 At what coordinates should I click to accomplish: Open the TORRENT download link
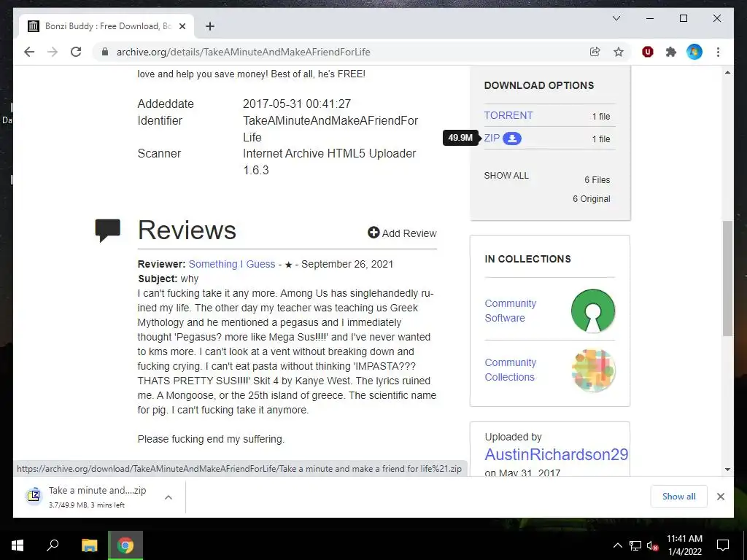tap(508, 115)
